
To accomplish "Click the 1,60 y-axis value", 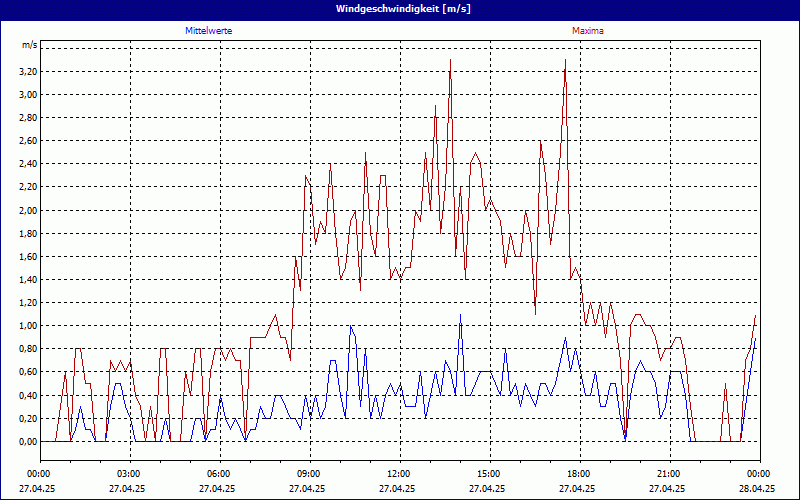I will 29,257.
